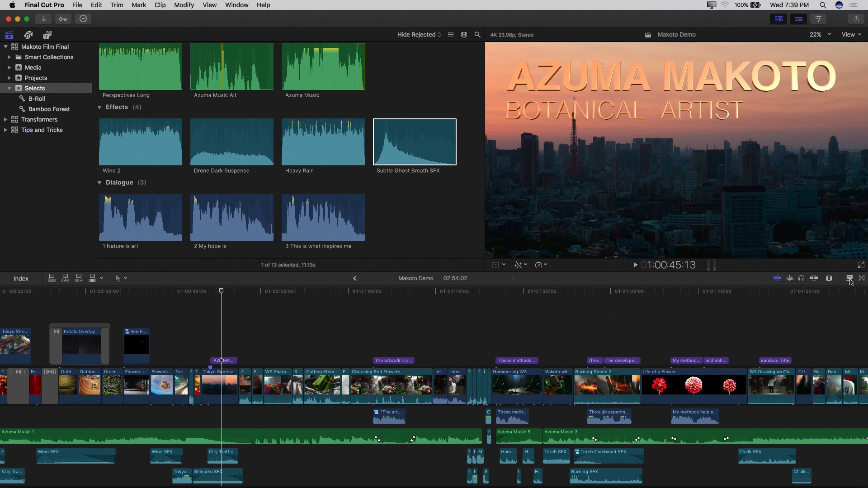Open the Transitions browser icon
Viewport: 868px width, 488px height.
862,278
